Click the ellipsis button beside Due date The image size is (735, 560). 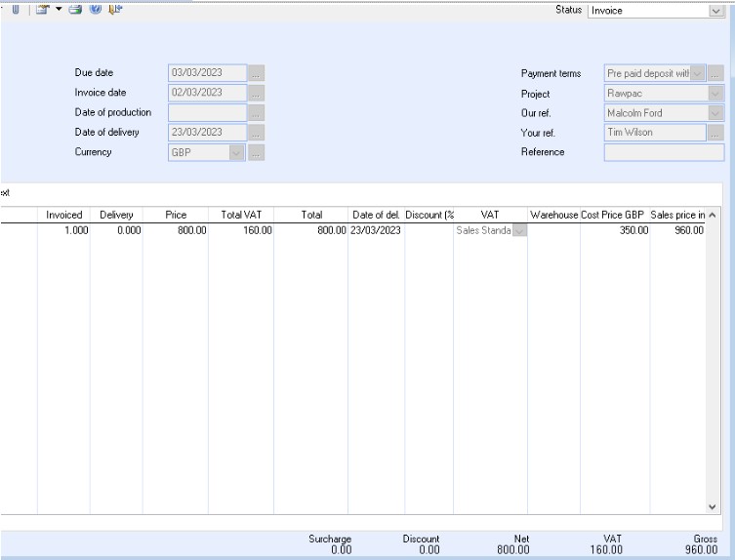click(256, 73)
